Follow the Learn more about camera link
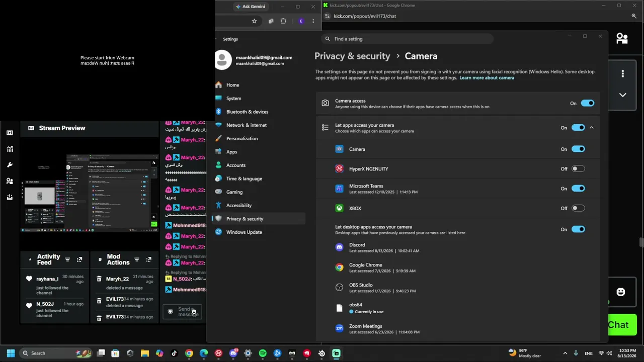644x362 pixels. 487,78
